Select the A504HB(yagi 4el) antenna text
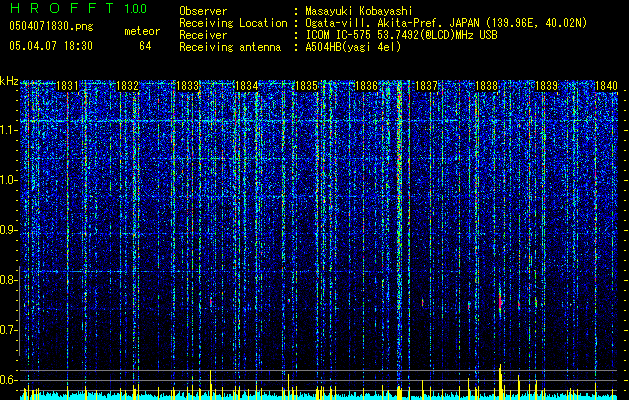Viewport: 629px width, 400px height. point(353,47)
